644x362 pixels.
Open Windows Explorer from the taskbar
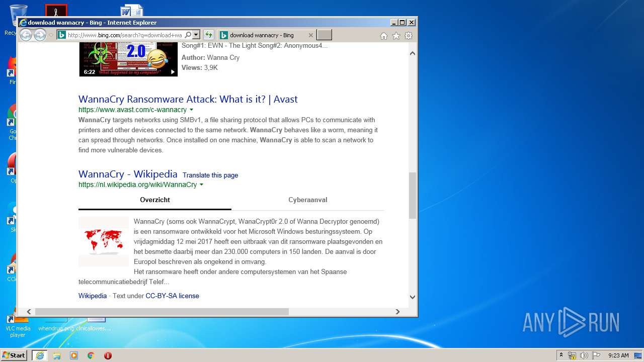point(57,355)
